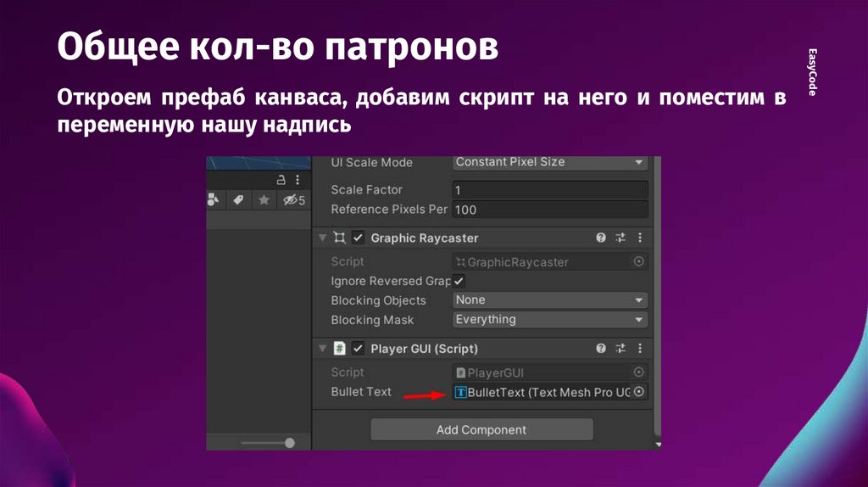Viewport: 868px width, 487px height.
Task: Open object picker for PlayerGUI script field
Action: point(639,372)
